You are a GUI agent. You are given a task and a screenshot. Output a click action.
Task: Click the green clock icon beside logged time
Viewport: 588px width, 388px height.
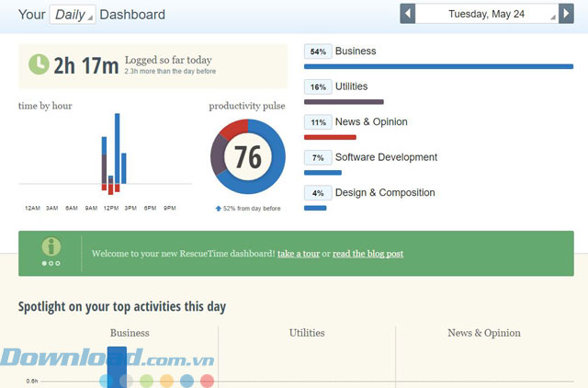(x=39, y=64)
